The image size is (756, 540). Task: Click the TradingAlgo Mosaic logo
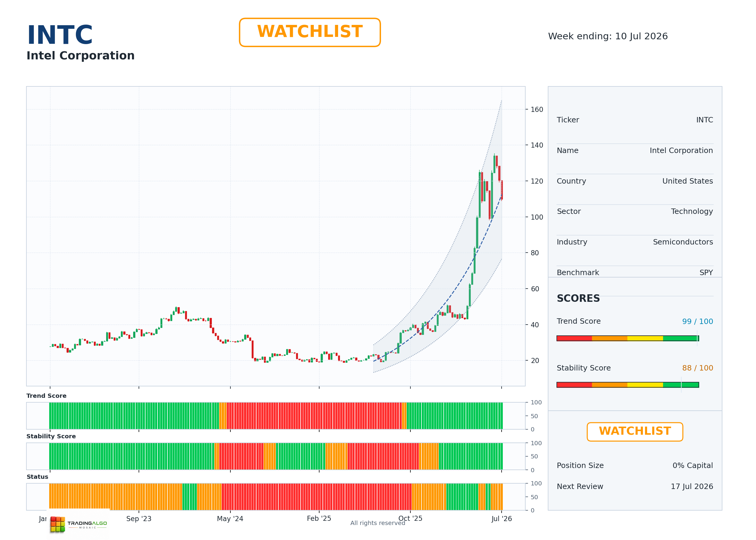(79, 524)
